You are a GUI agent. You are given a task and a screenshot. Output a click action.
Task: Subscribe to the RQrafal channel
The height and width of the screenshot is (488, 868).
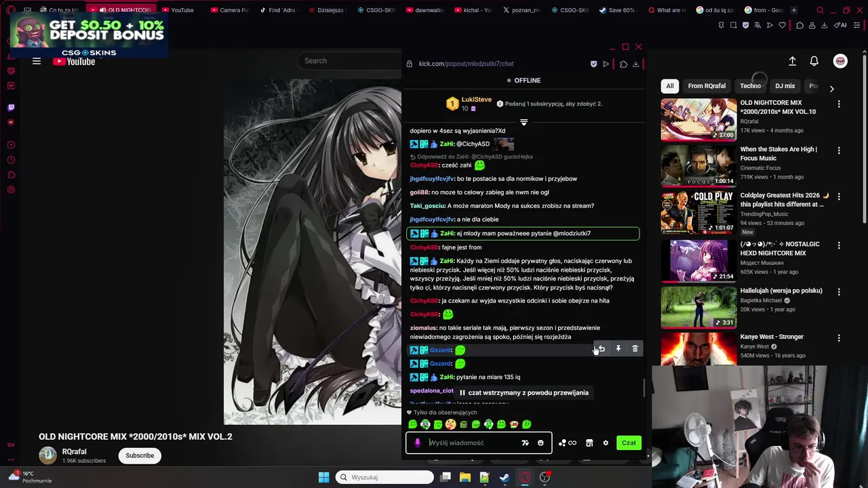pyautogui.click(x=140, y=455)
